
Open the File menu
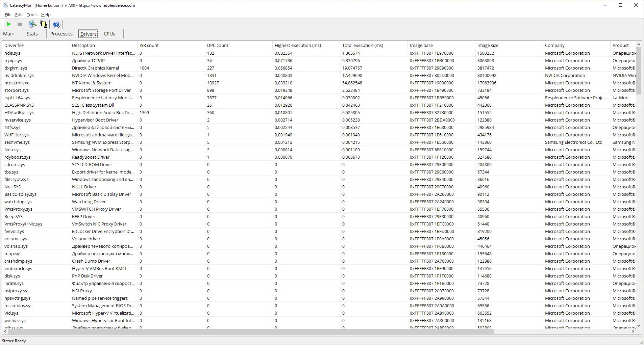coord(8,15)
